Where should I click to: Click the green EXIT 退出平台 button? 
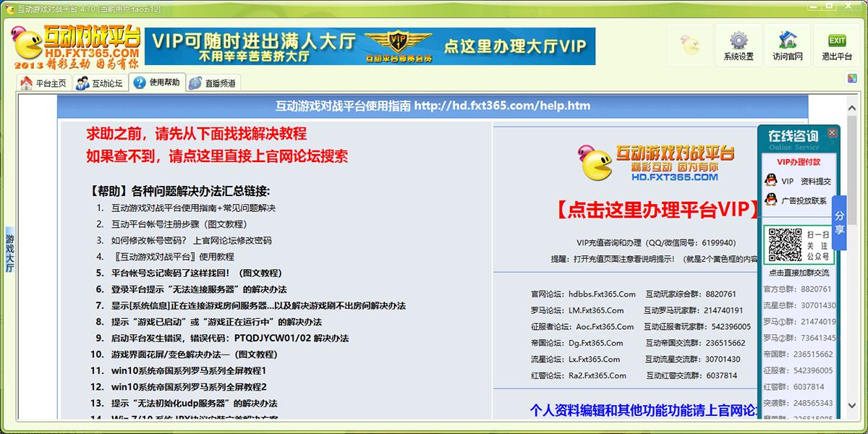(x=837, y=46)
